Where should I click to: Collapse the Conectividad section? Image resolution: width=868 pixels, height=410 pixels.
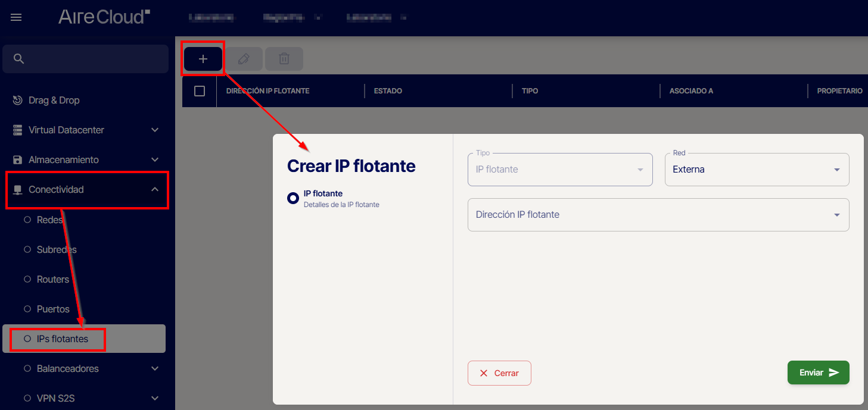click(154, 189)
